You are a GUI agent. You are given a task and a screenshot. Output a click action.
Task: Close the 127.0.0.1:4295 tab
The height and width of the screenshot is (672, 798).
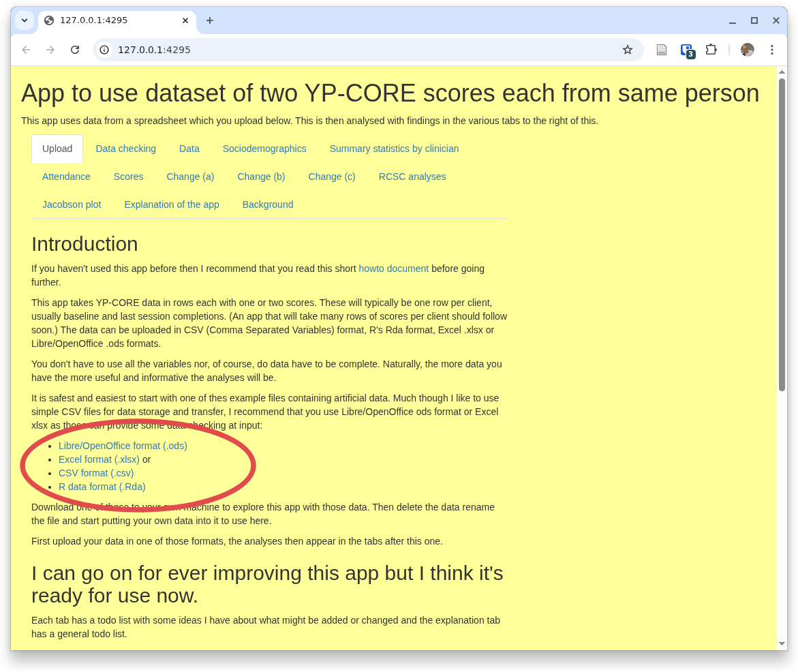point(185,20)
